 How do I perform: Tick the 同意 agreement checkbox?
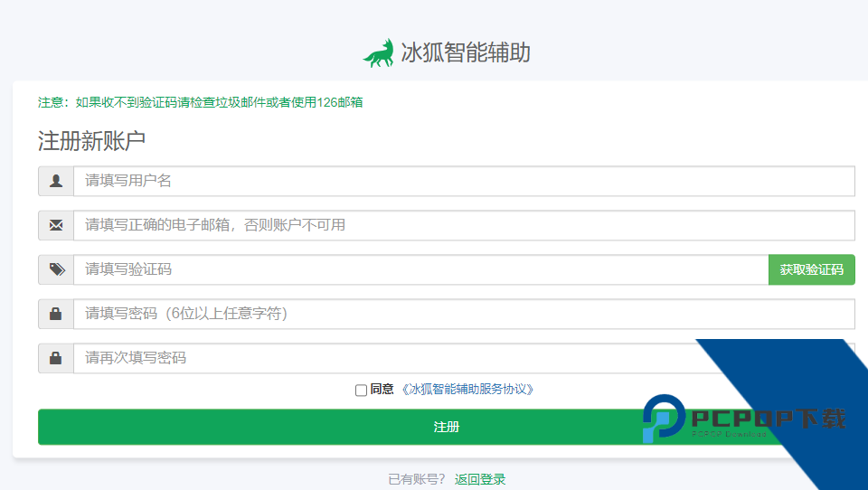(x=361, y=391)
